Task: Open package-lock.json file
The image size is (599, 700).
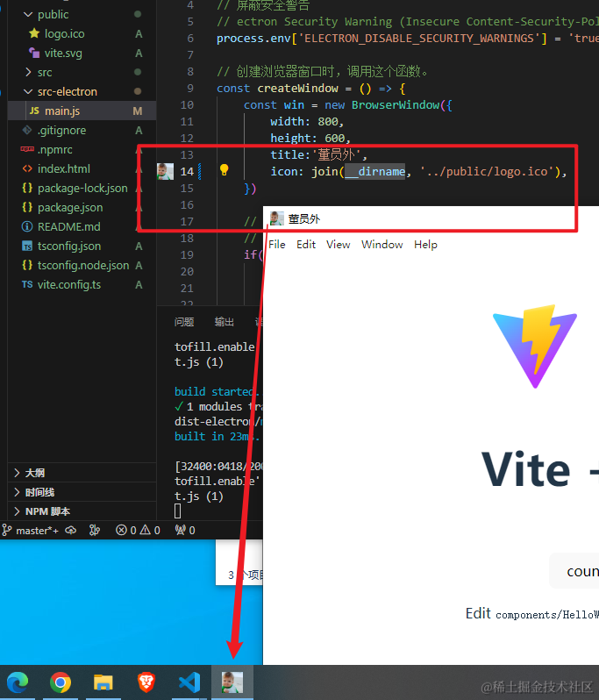Action: (x=82, y=189)
